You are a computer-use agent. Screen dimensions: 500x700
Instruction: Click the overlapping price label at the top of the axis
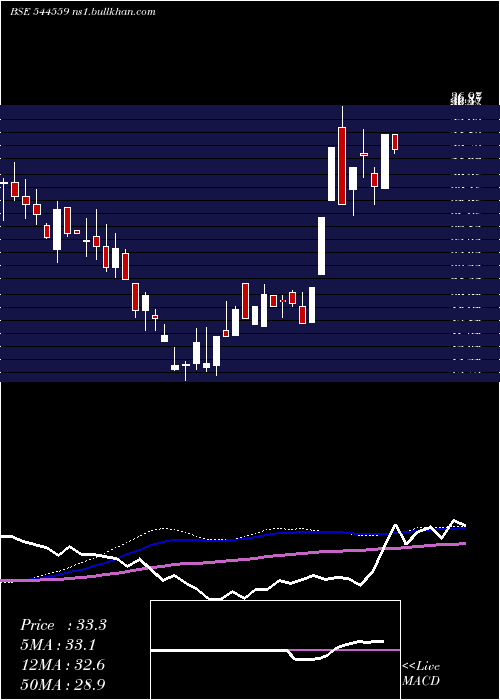pos(467,98)
